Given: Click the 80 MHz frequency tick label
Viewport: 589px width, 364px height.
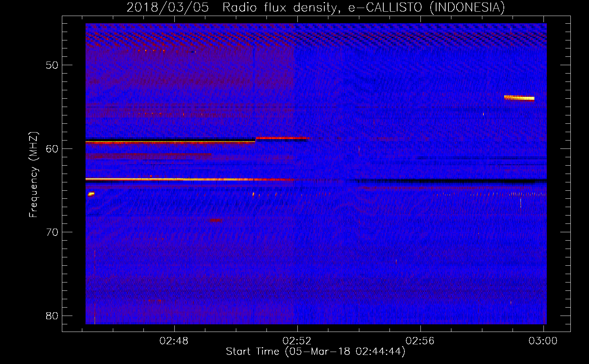Looking at the screenshot, I should tap(52, 316).
